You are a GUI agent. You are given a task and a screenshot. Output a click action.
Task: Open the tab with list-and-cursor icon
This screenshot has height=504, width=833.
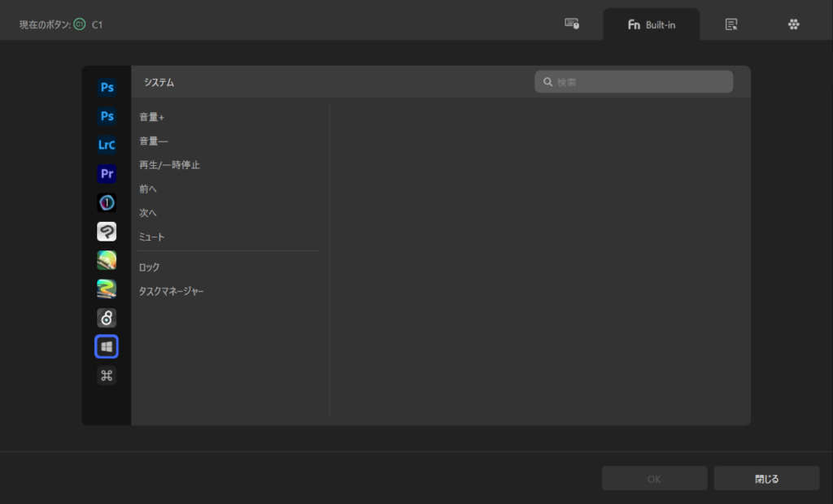(731, 24)
